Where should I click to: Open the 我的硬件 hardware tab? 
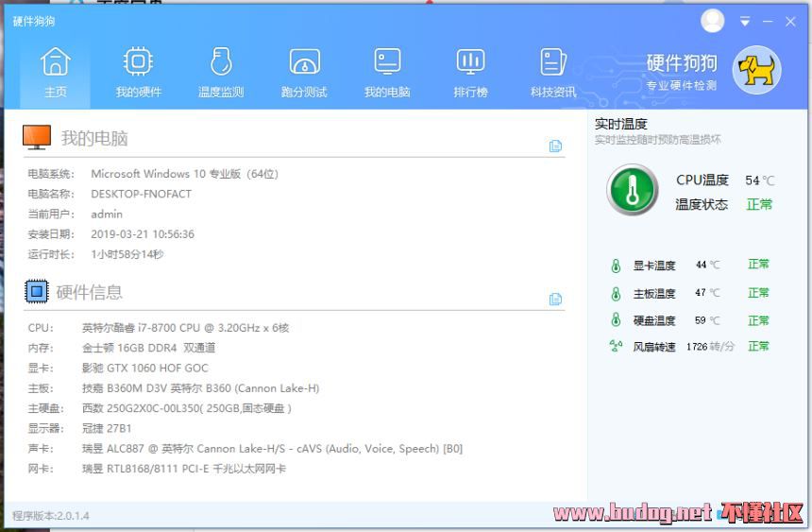click(138, 73)
